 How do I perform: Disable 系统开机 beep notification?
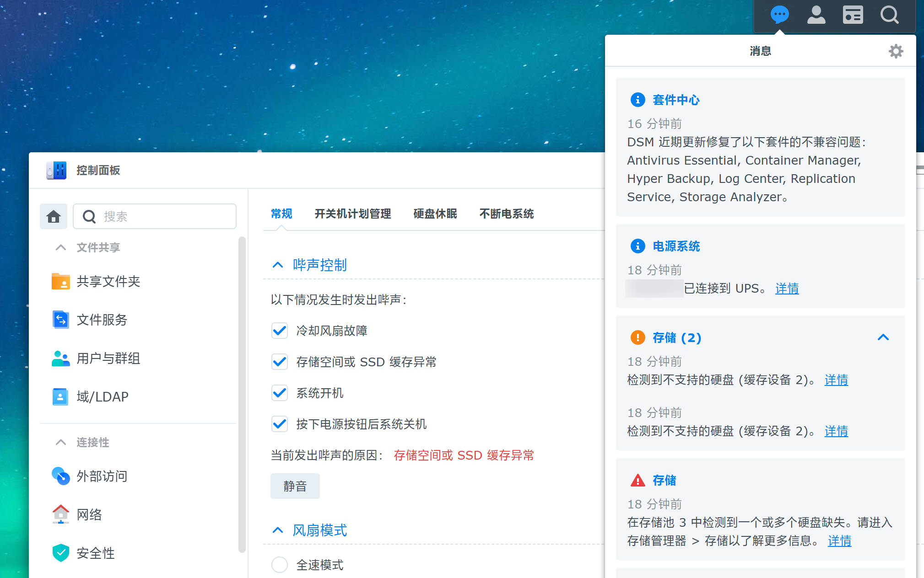point(279,393)
